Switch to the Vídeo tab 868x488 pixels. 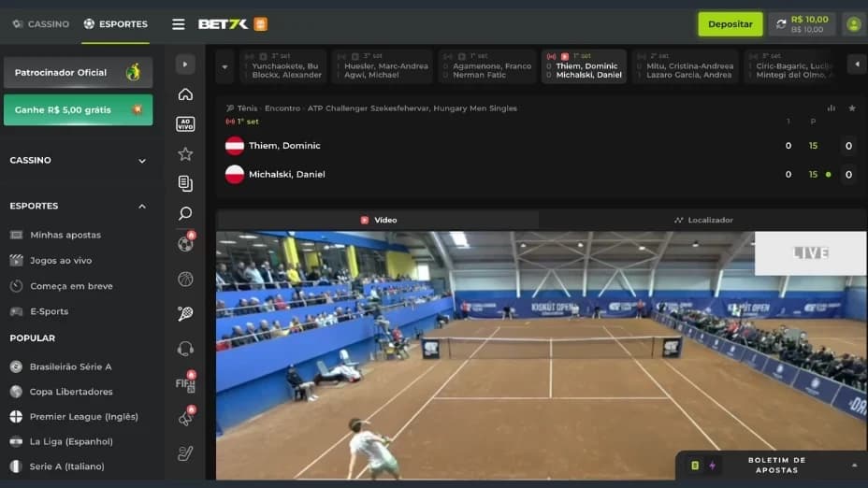pos(378,221)
